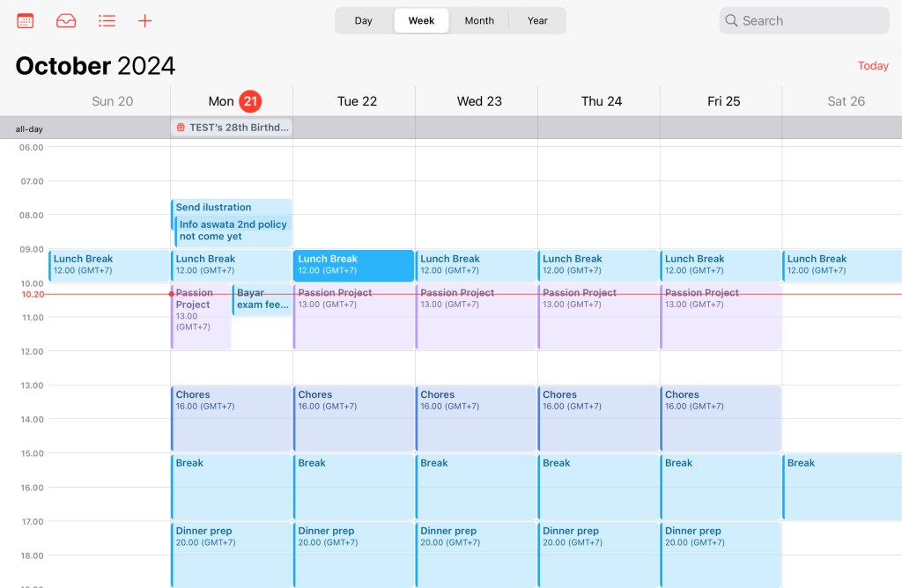Open Thursday's Chores event
This screenshot has width=902, height=588.
(598, 418)
